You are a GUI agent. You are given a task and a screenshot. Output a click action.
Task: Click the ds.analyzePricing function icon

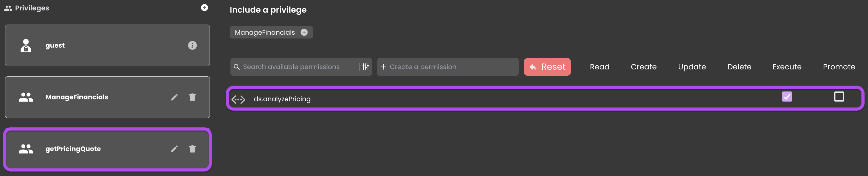238,99
